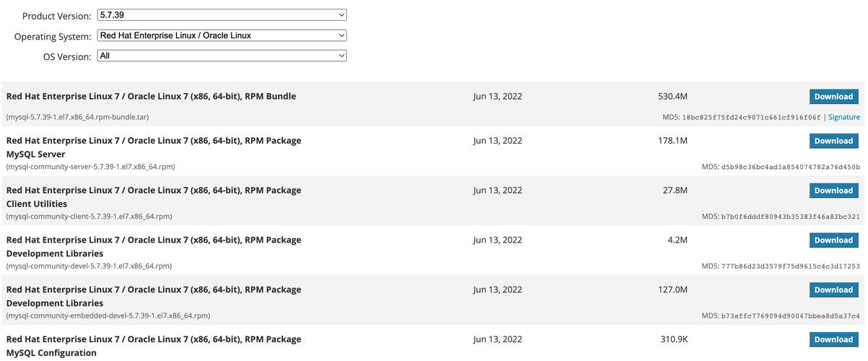Click the Client Utilities package title
868x361 pixels.
(x=36, y=204)
